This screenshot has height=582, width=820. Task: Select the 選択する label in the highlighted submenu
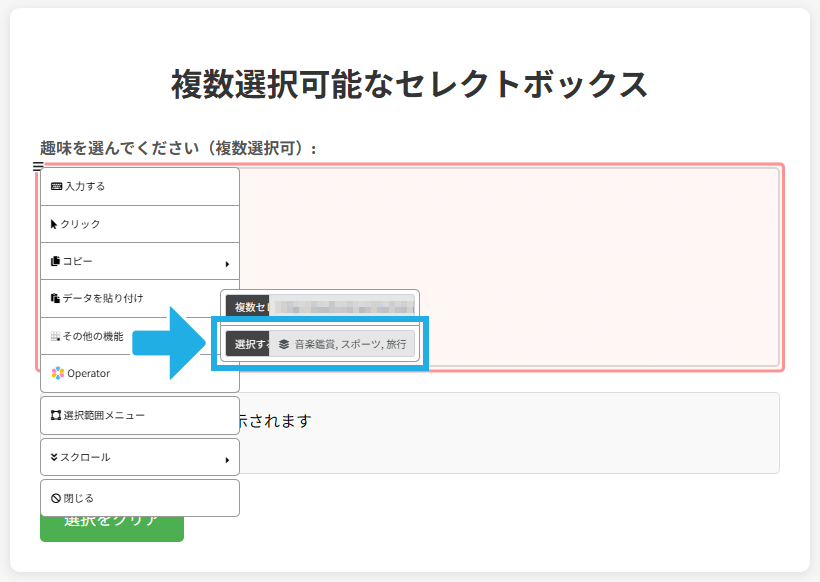pos(249,344)
